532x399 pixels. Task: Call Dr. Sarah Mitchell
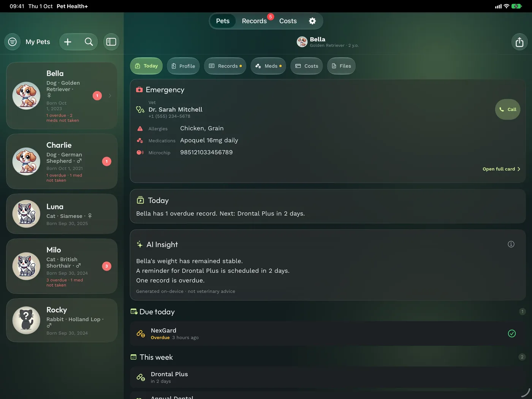pos(508,109)
